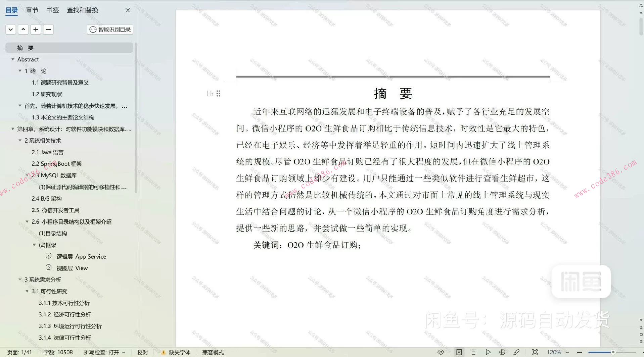Select the ink annotation pen tool
Image resolution: width=644 pixels, height=357 pixels.
coord(516,352)
